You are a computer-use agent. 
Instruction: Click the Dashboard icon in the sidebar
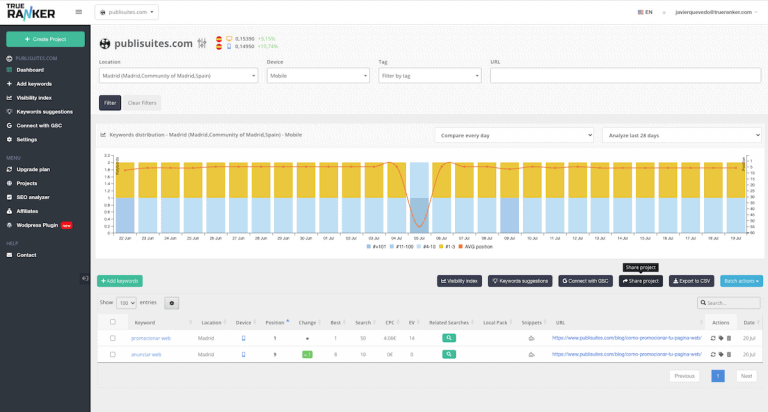pos(9,70)
